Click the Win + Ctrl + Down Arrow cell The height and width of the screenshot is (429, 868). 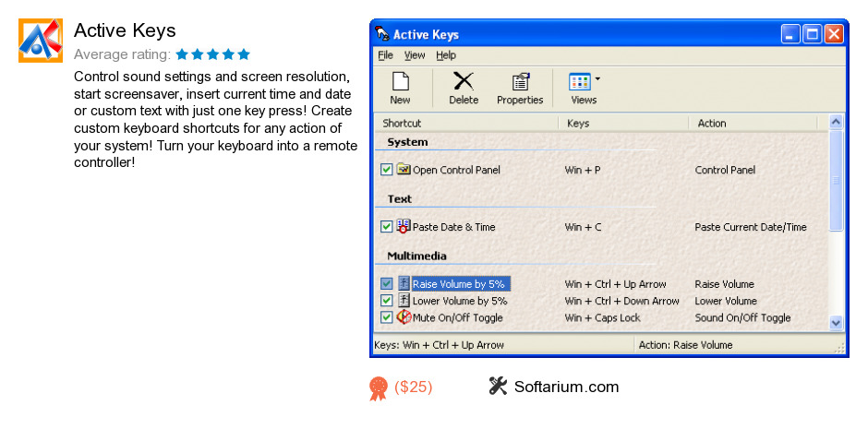[x=621, y=301]
